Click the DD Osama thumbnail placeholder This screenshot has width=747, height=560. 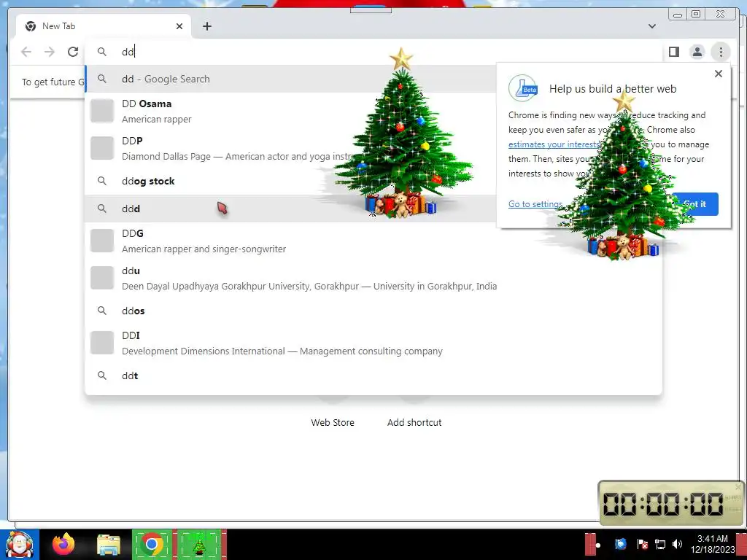point(102,111)
